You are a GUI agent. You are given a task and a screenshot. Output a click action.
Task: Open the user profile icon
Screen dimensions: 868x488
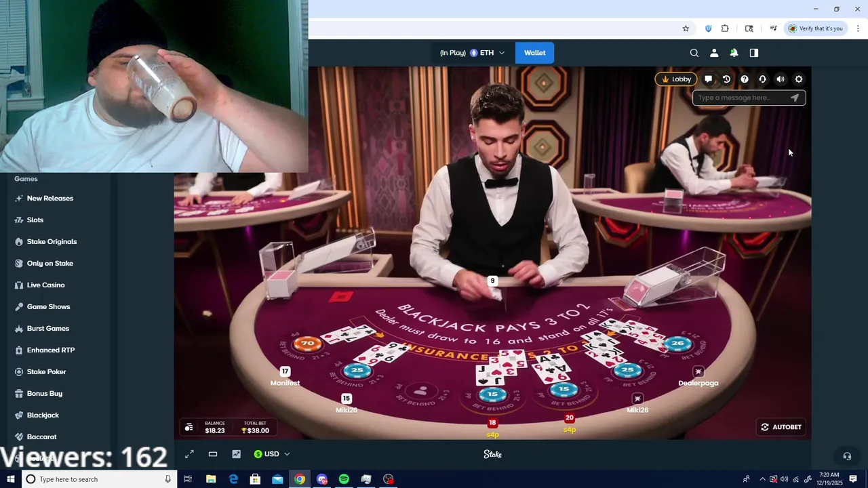[714, 53]
